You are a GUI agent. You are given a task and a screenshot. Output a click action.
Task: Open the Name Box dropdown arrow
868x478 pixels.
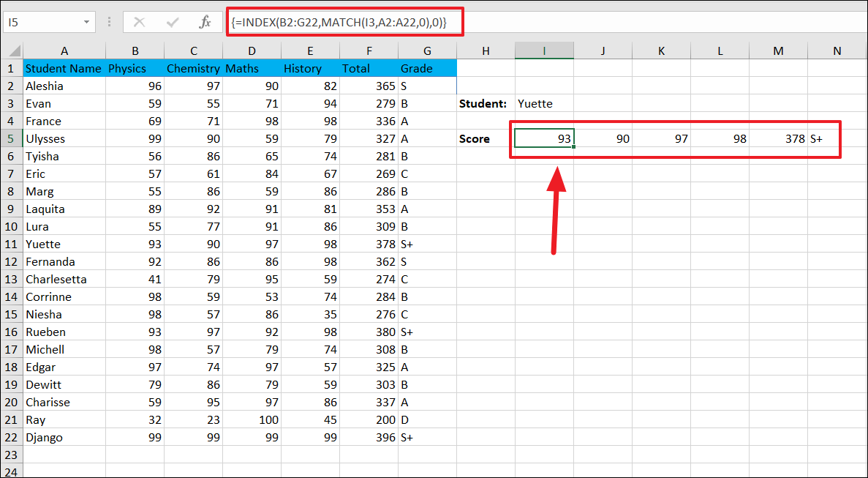pos(86,22)
